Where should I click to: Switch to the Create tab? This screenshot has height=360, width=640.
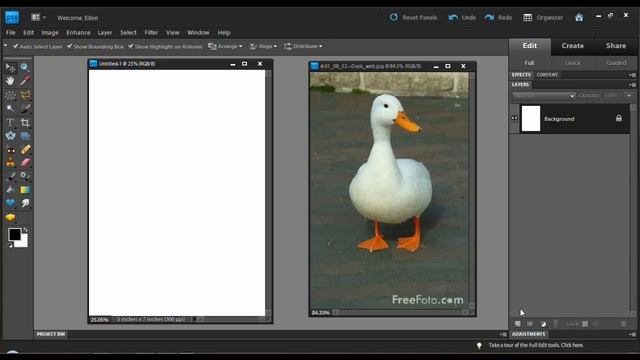pyautogui.click(x=572, y=46)
